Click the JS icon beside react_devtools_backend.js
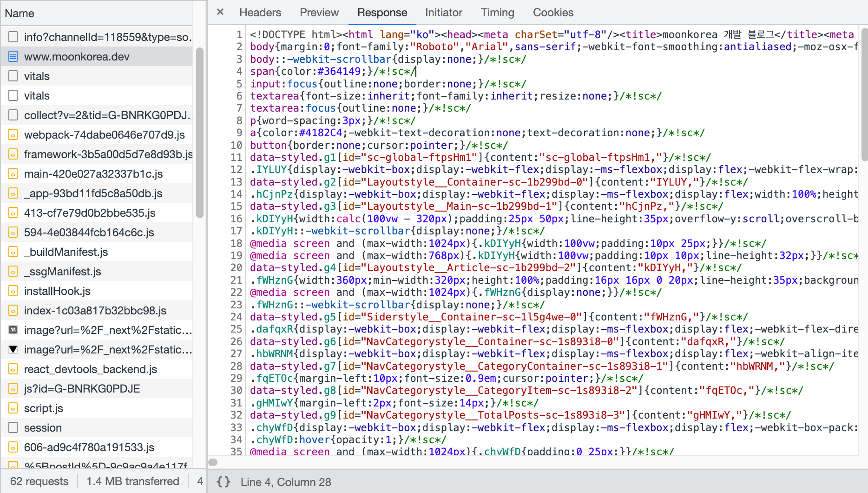This screenshot has width=868, height=493. tap(13, 369)
